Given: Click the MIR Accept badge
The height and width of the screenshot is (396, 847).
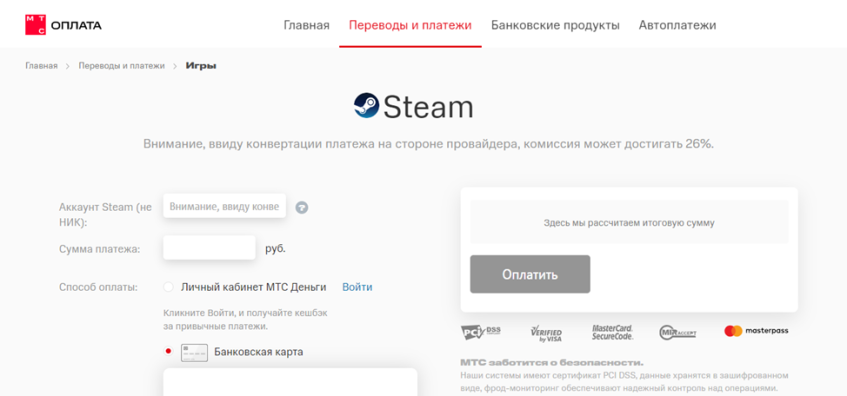Looking at the screenshot, I should click(x=677, y=332).
